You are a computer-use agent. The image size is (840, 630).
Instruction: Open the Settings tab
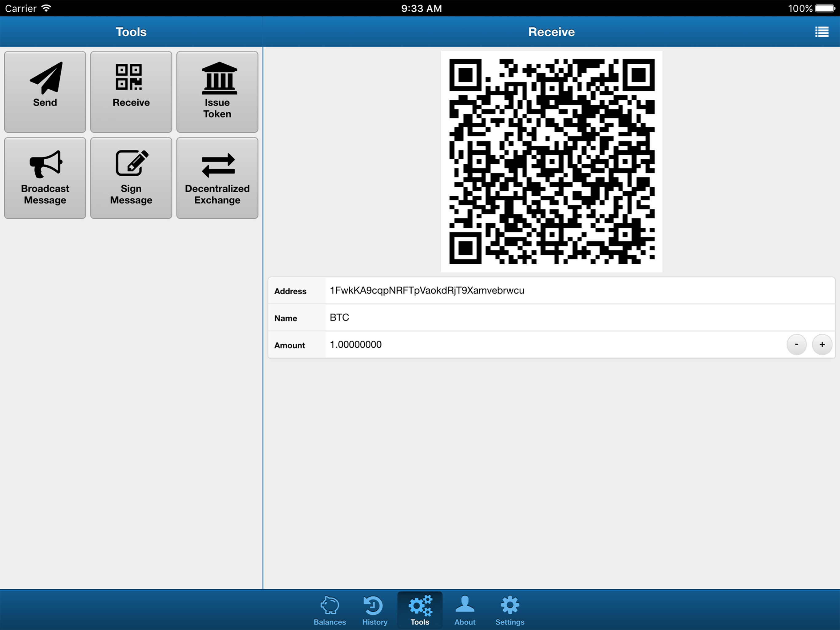(x=509, y=610)
